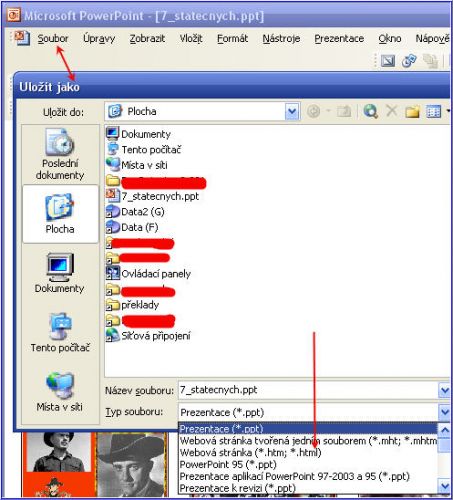
Task: Click the Search the Web globe icon
Action: (x=370, y=111)
